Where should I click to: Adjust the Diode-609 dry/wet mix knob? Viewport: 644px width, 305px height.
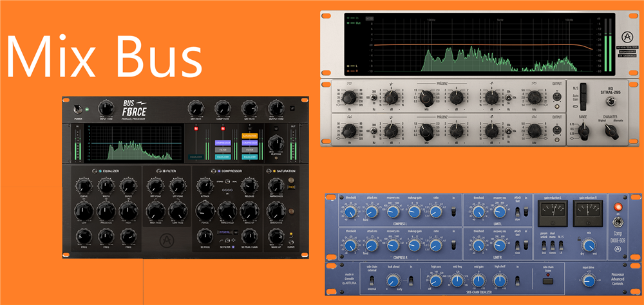tap(589, 245)
